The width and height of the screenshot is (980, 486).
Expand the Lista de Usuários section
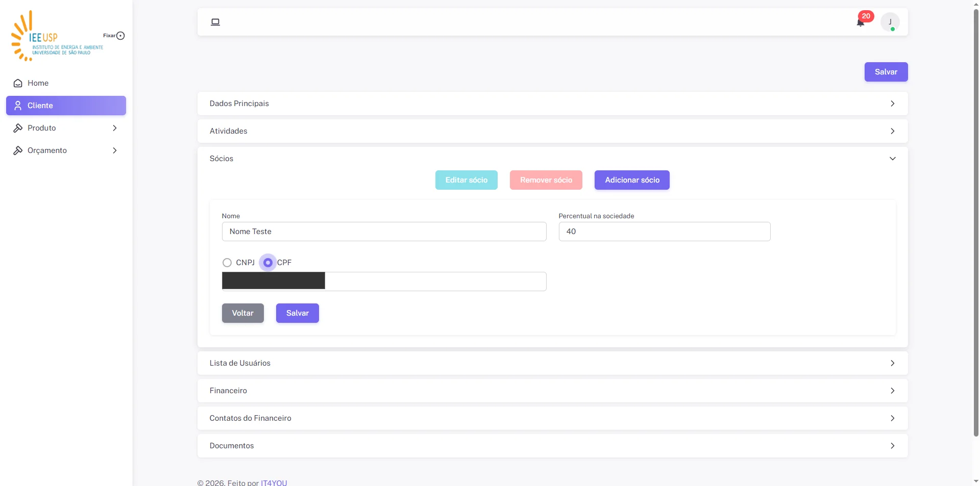pos(552,363)
